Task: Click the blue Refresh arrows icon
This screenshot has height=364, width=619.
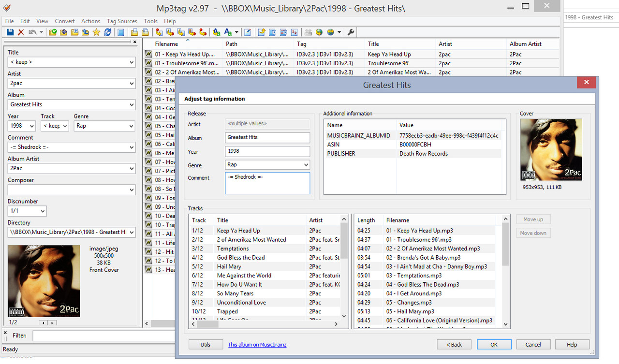Action: tap(107, 32)
